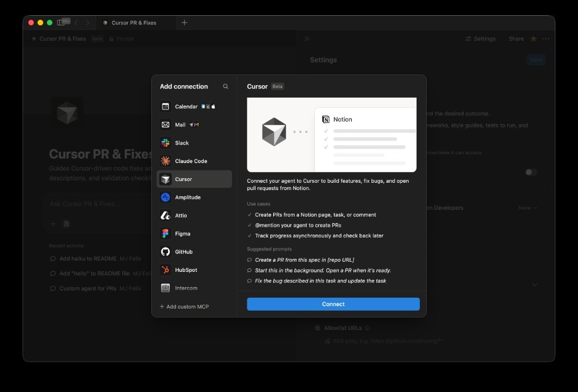Toggle the favorite star in the top bar
The width and height of the screenshot is (578, 392).
click(x=533, y=38)
